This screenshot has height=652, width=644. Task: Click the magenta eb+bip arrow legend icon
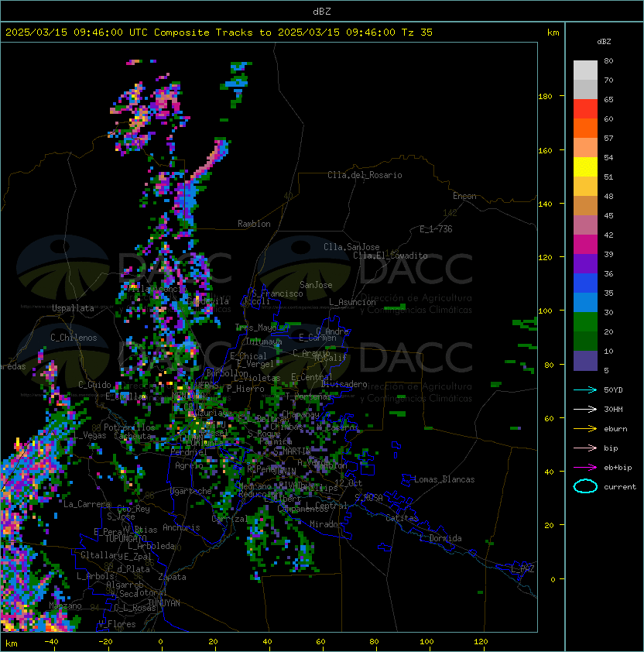click(585, 468)
